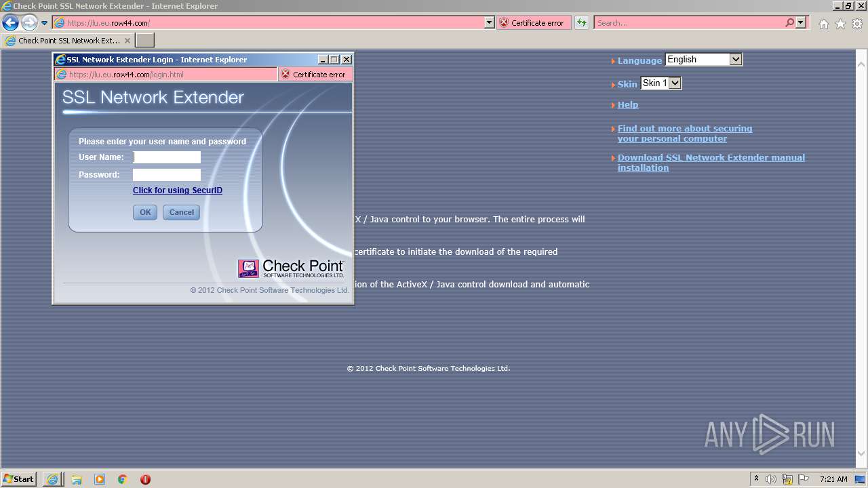Click the network tray icon
The image size is (868, 488).
tap(787, 479)
